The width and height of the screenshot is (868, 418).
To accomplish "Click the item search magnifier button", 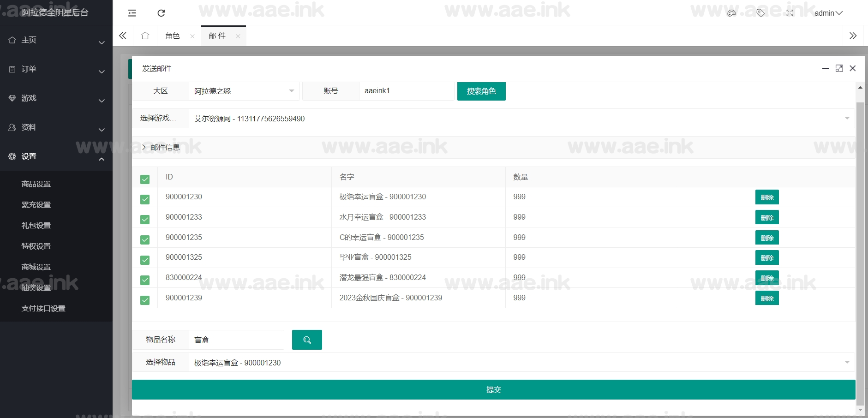I will coord(307,340).
